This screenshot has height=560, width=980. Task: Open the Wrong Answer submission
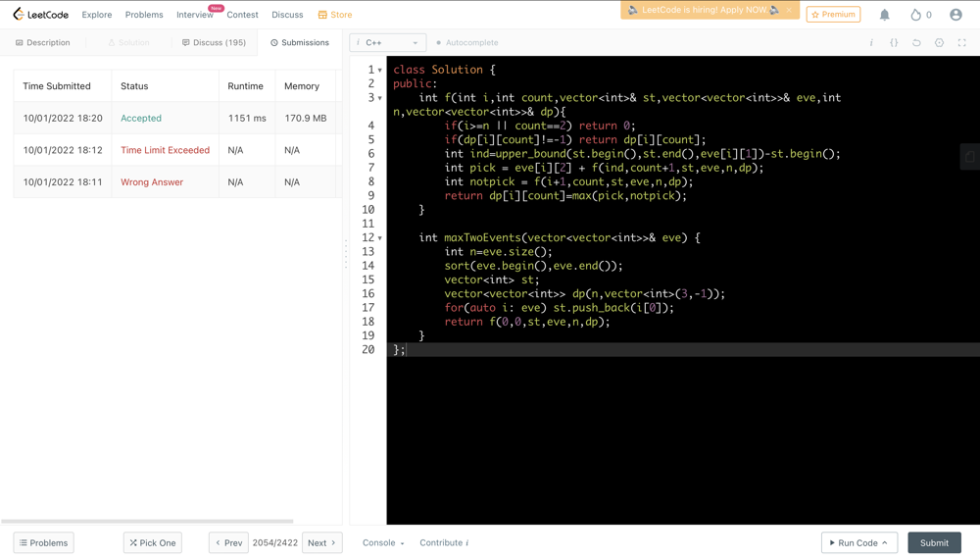[152, 182]
